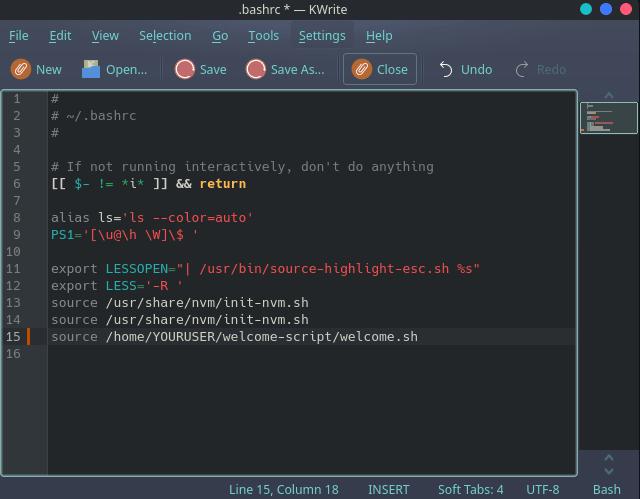Open the View menu
Screen dimensions: 640x499
tap(105, 36)
